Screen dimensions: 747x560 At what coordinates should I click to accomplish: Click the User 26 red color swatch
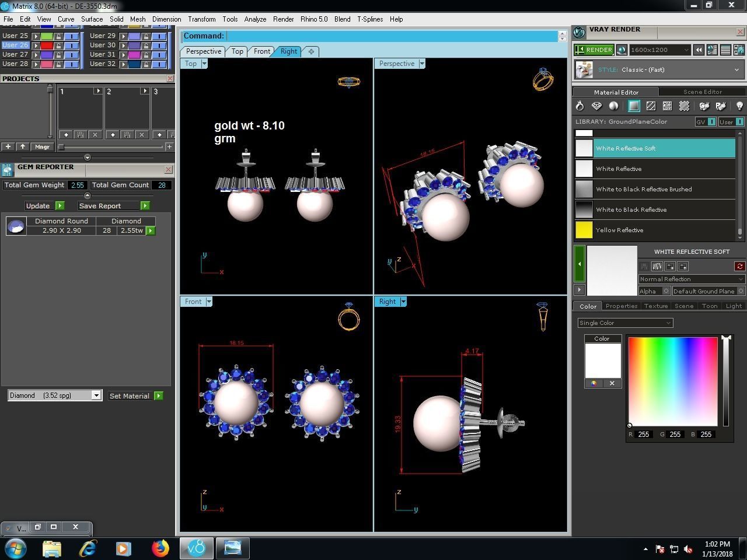click(x=47, y=45)
